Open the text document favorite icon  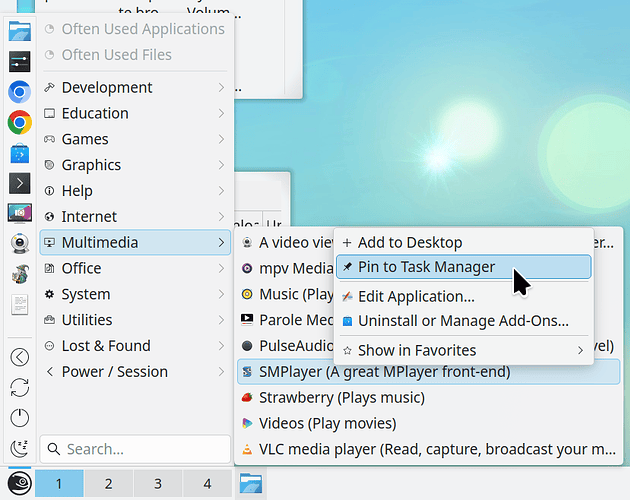pos(19,304)
